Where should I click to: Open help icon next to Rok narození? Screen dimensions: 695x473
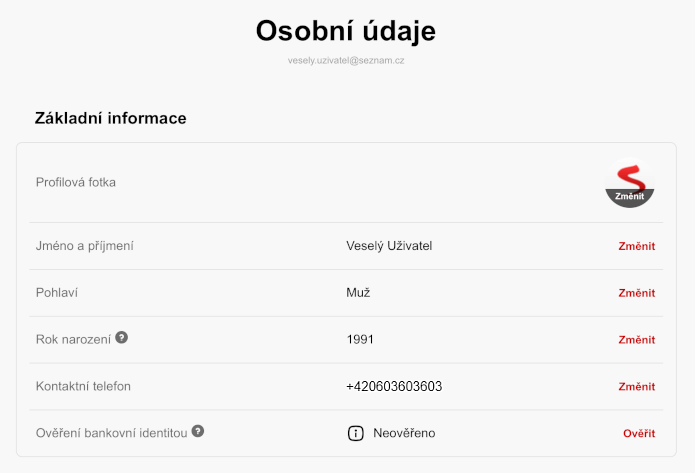(121, 337)
